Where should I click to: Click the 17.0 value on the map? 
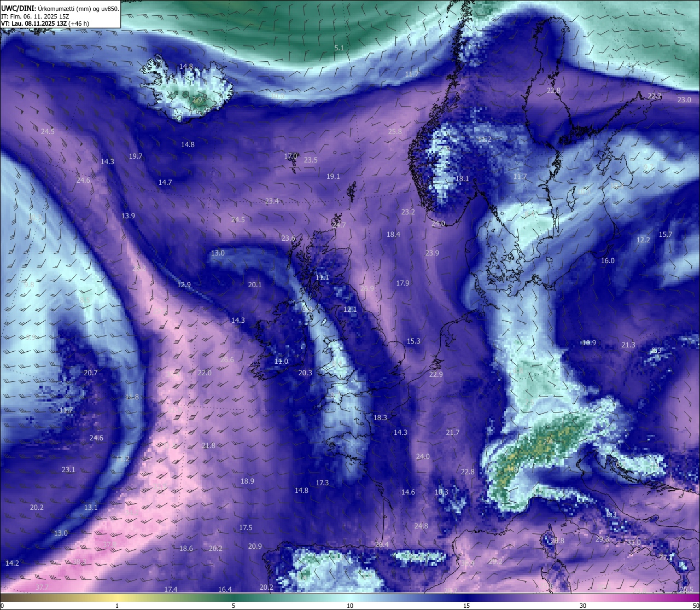290,156
